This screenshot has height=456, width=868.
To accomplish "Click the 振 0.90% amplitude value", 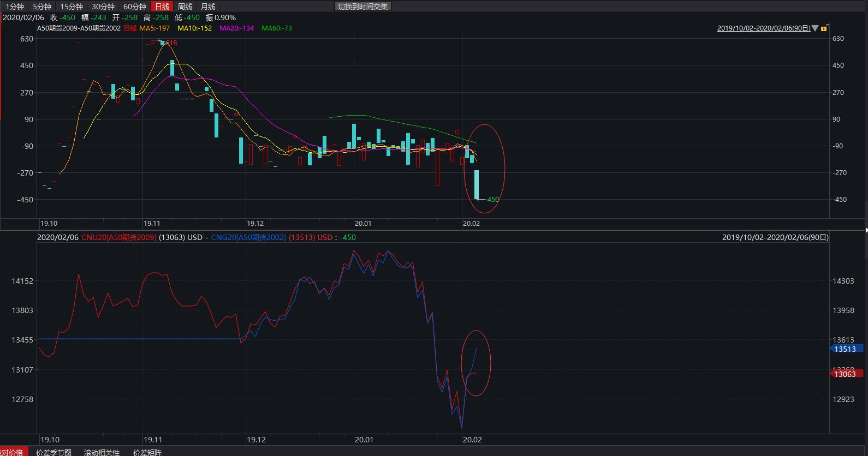I will 221,17.
